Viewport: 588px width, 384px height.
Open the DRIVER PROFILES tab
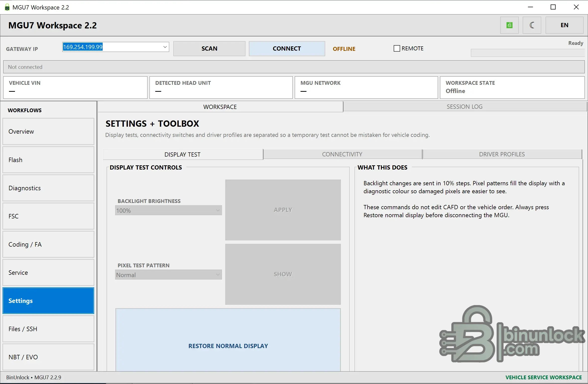tap(502, 154)
